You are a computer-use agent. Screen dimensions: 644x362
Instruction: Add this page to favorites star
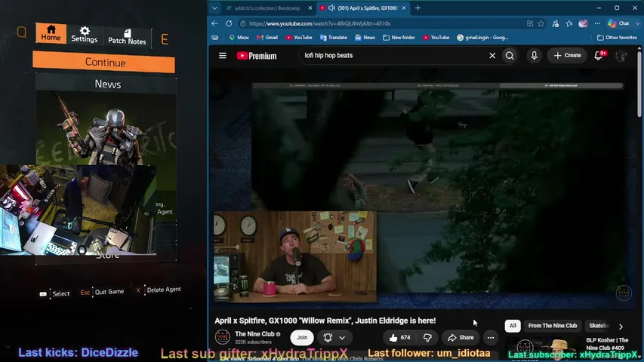coord(541,23)
